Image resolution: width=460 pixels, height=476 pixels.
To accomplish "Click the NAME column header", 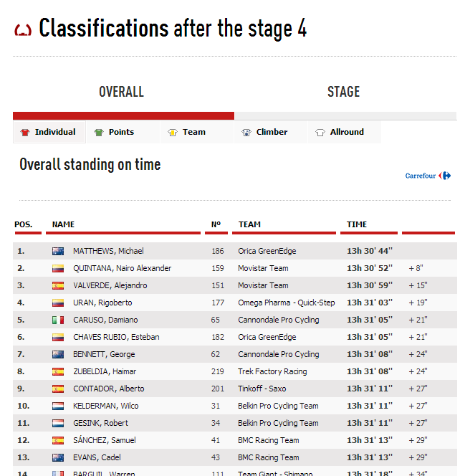I will (64, 224).
